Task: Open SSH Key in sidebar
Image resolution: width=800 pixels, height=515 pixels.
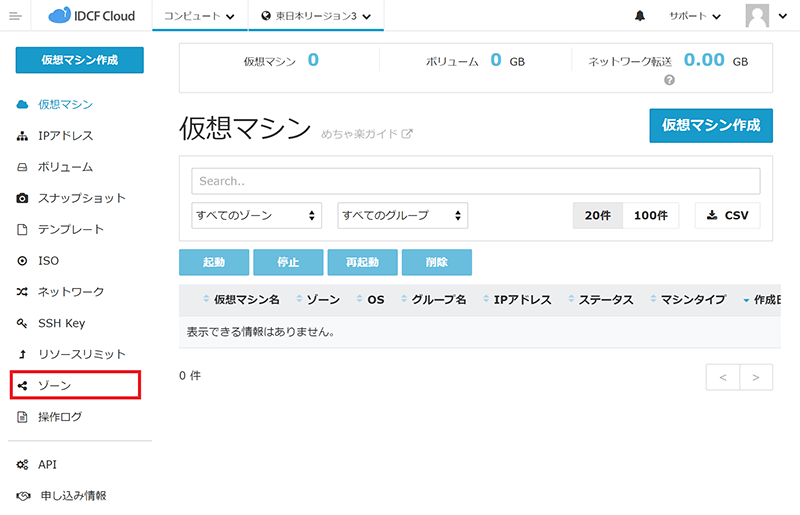Action: coord(61,323)
